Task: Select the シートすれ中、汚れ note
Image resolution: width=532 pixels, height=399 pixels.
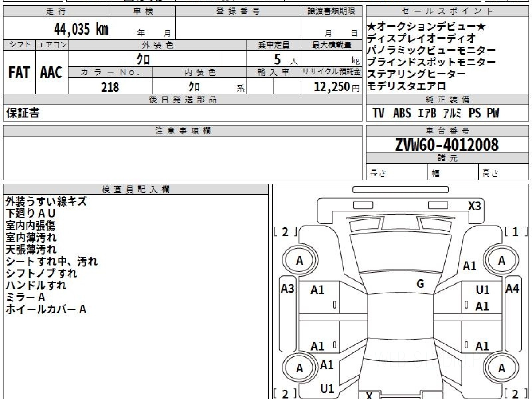Action: (51, 262)
